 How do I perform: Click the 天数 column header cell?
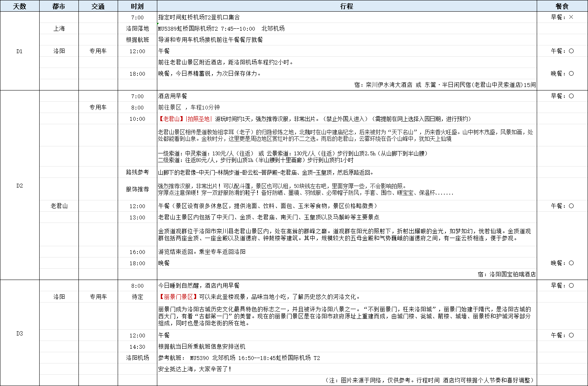pyautogui.click(x=19, y=6)
